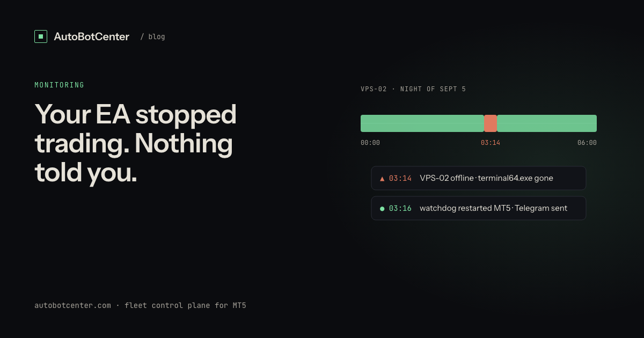The image size is (644, 338).
Task: Click the first green uptime bar segment
Action: click(x=422, y=123)
